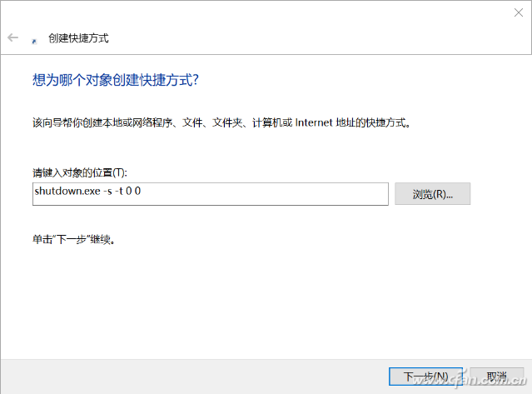
Task: Focus the object location text field
Action: (211, 194)
